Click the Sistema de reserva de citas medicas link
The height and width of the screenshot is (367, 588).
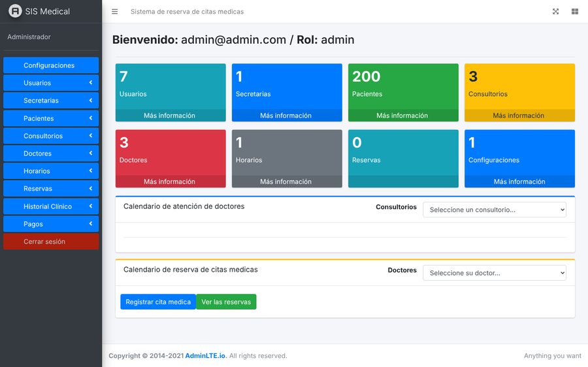(187, 12)
